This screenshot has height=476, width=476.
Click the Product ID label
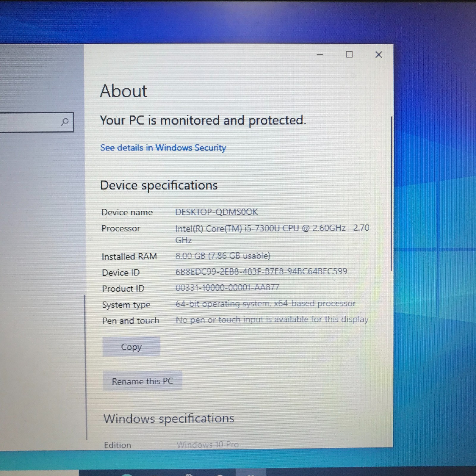tap(123, 289)
